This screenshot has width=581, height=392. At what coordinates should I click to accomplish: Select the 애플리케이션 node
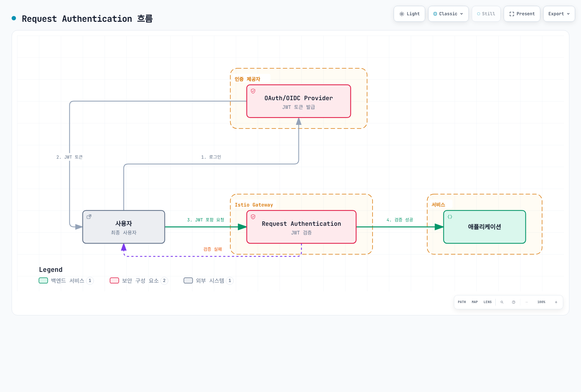[x=485, y=227]
